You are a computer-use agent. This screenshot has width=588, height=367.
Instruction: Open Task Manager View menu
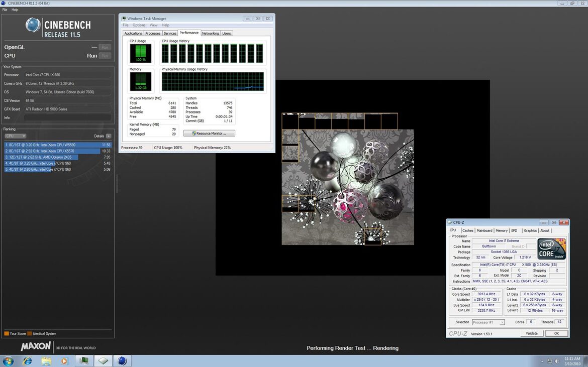pos(153,25)
